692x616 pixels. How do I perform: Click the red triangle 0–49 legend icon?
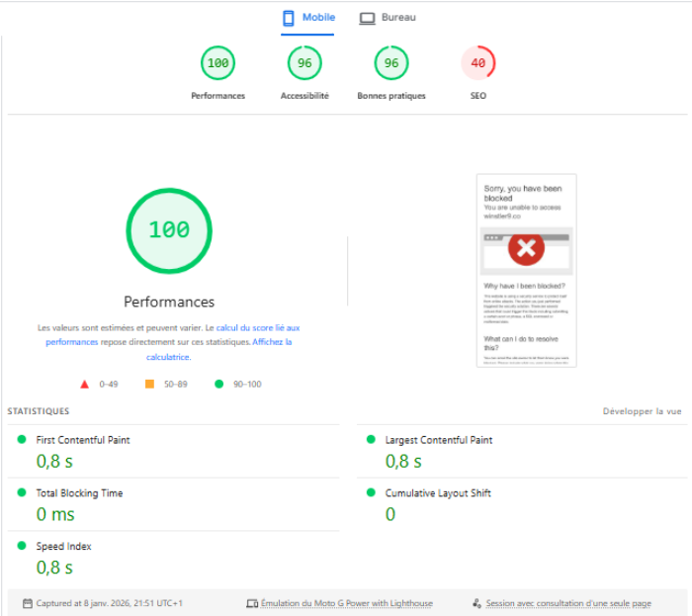[x=85, y=384]
